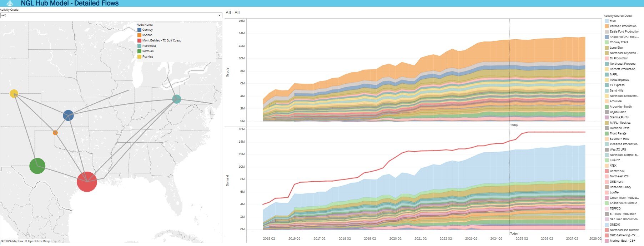644x246 pixels.
Task: Select Front Range legend entry
Action: tap(618, 133)
